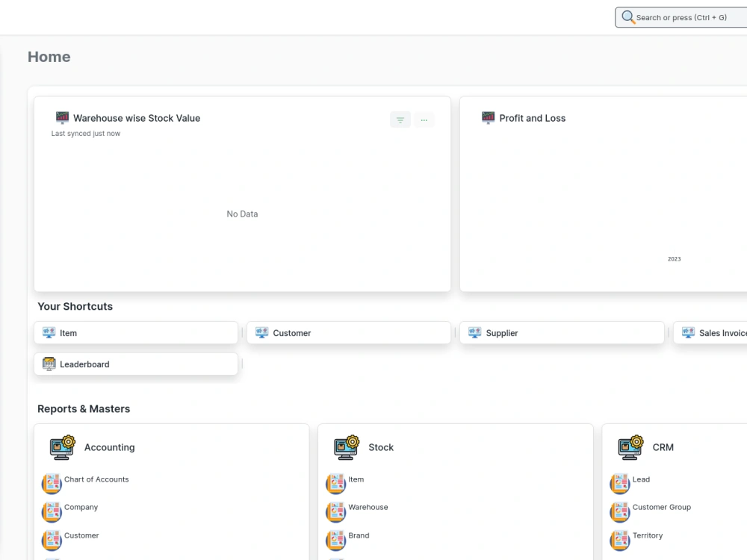Open the Brand link under Stock
This screenshot has width=747, height=560.
click(359, 535)
